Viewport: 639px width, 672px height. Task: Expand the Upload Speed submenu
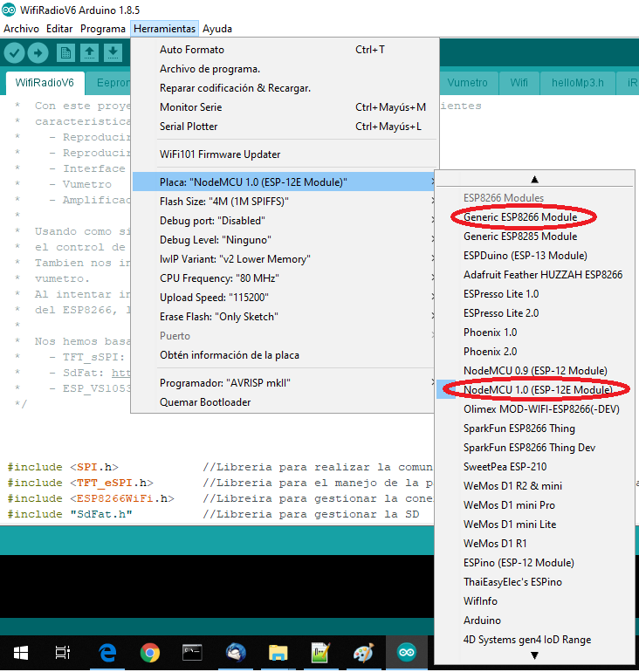285,298
